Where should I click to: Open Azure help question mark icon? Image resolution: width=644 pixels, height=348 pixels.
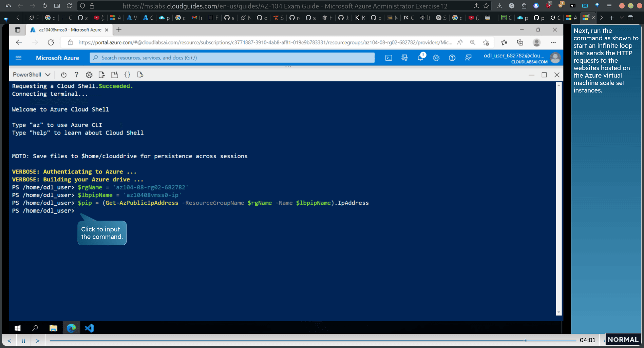[452, 58]
